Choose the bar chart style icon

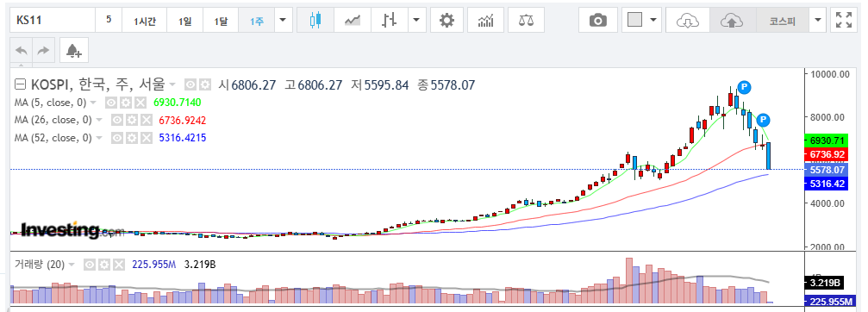(390, 21)
